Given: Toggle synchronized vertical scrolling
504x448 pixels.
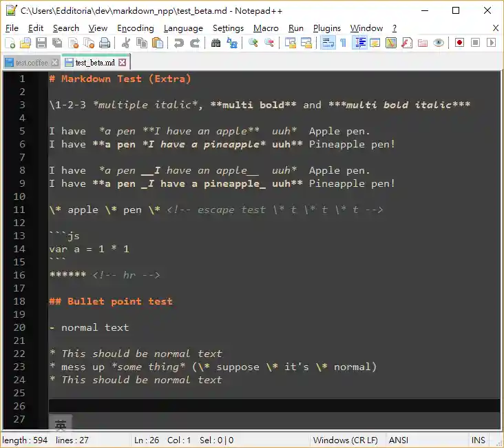Looking at the screenshot, I should pos(291,43).
